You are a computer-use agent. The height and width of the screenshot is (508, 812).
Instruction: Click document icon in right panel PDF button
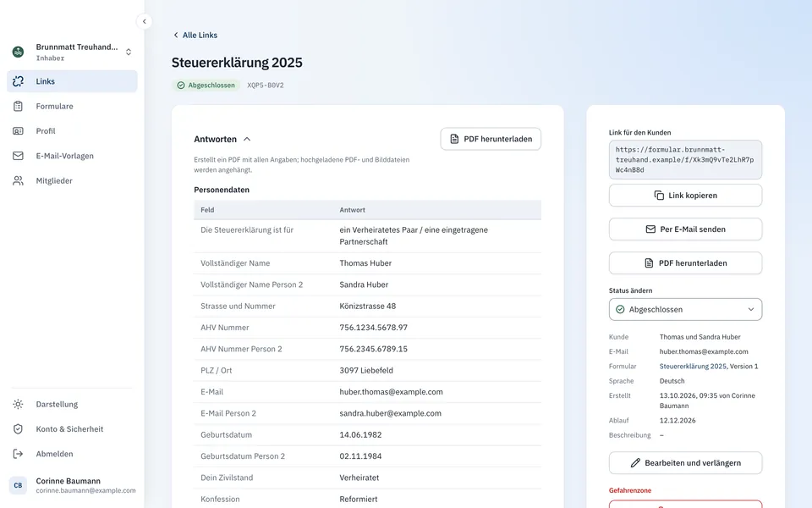(649, 262)
